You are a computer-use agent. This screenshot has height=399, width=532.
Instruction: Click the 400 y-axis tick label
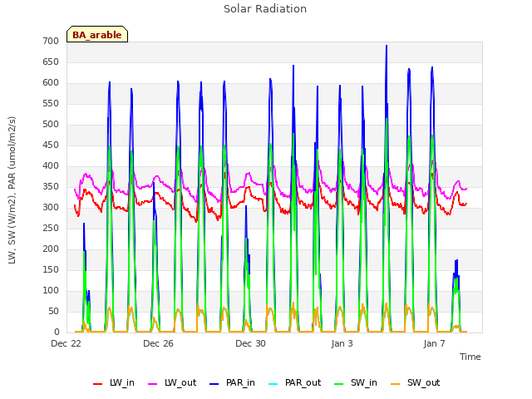[x=51, y=166]
